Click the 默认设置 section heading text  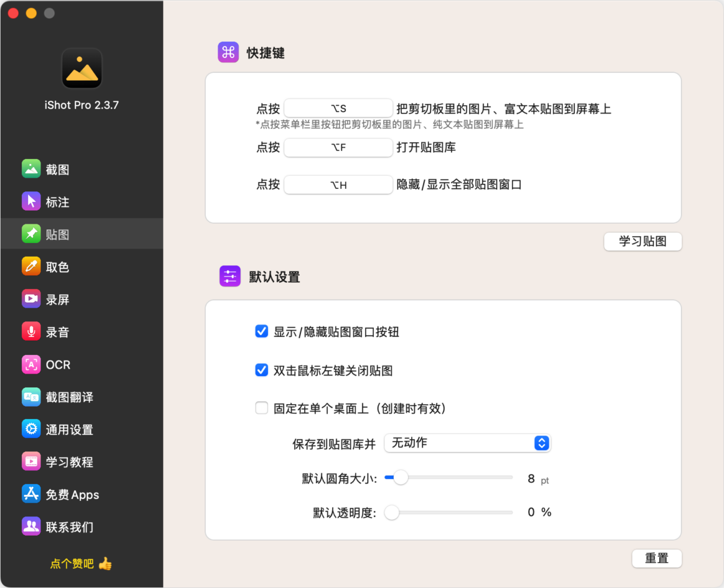[274, 277]
